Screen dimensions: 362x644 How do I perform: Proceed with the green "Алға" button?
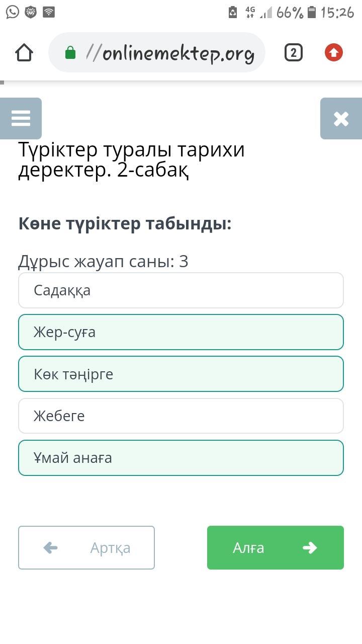[276, 547]
